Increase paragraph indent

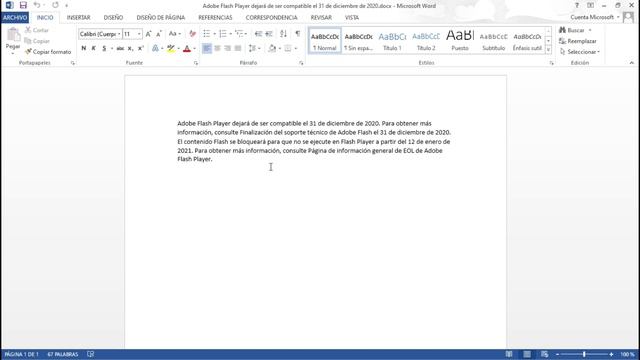(x=269, y=34)
